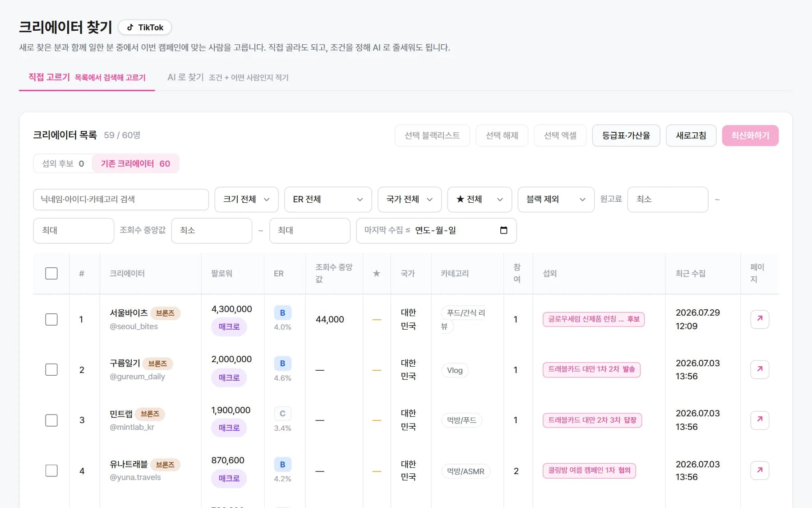Click the TikTok platform badge
The image size is (812, 508).
tap(145, 27)
